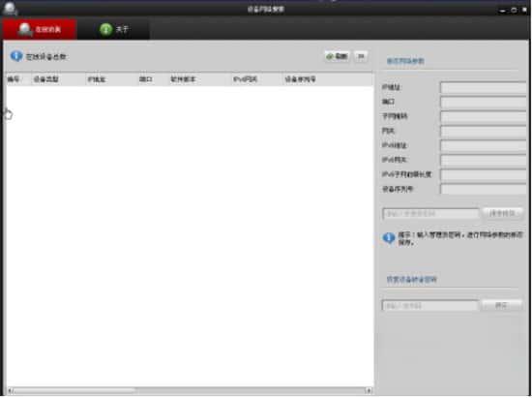Click the blue info icon beside device total
This screenshot has height=398, width=532.
point(16,56)
